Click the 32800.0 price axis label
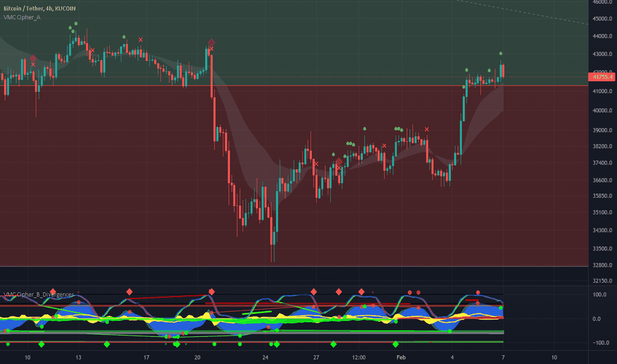This screenshot has height=364, width=617. [602, 265]
